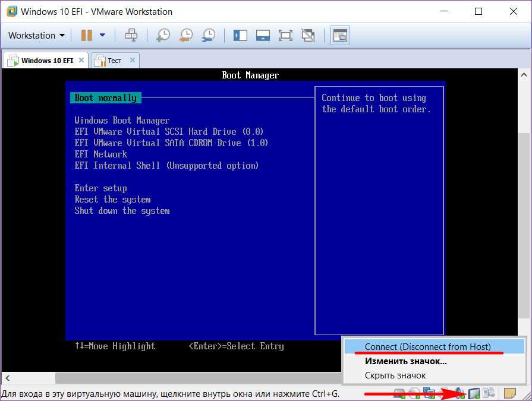This screenshot has width=532, height=401.
Task: Choose Скрыть значок from the context menu
Action: (395, 375)
